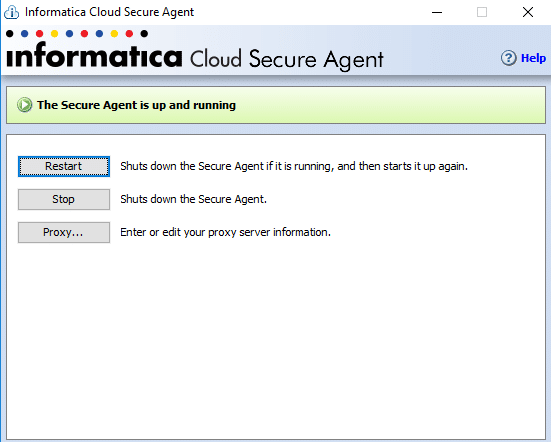Click the maximize window button
Image resolution: width=551 pixels, height=442 pixels.
tap(482, 12)
